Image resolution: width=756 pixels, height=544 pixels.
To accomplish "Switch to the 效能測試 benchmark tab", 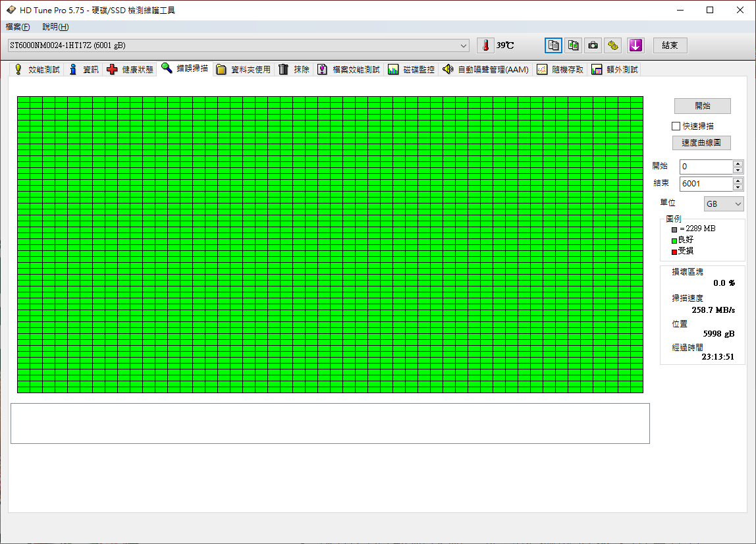I will (x=37, y=69).
